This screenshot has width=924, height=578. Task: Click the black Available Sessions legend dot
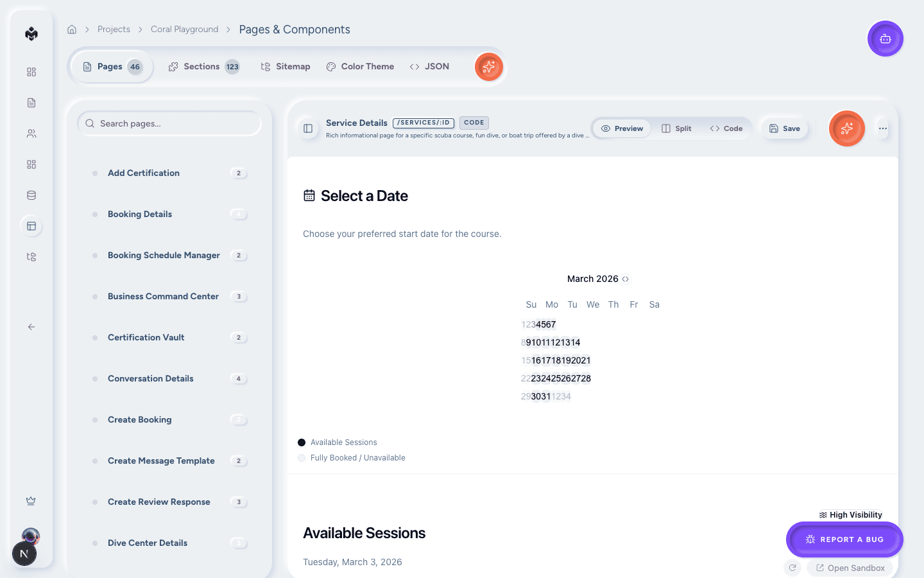tap(302, 442)
